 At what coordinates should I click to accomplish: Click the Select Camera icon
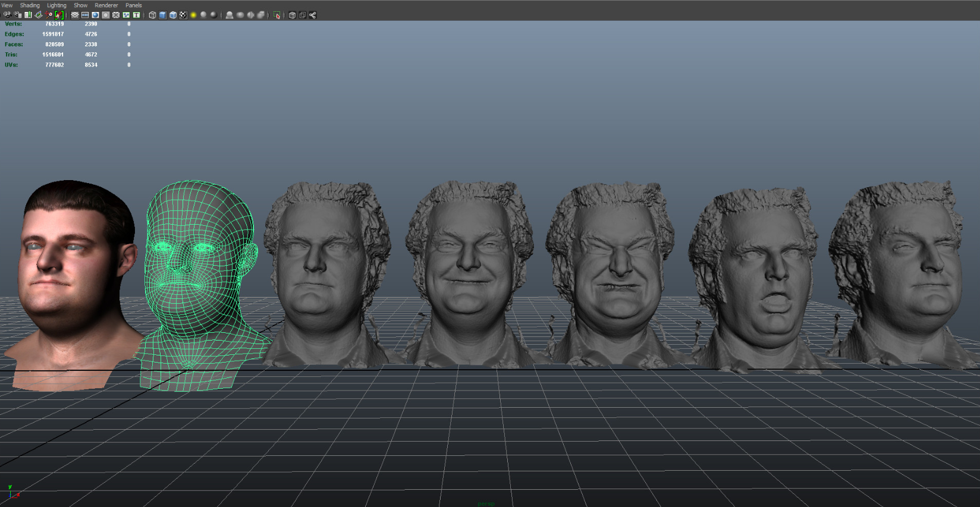pyautogui.click(x=7, y=15)
